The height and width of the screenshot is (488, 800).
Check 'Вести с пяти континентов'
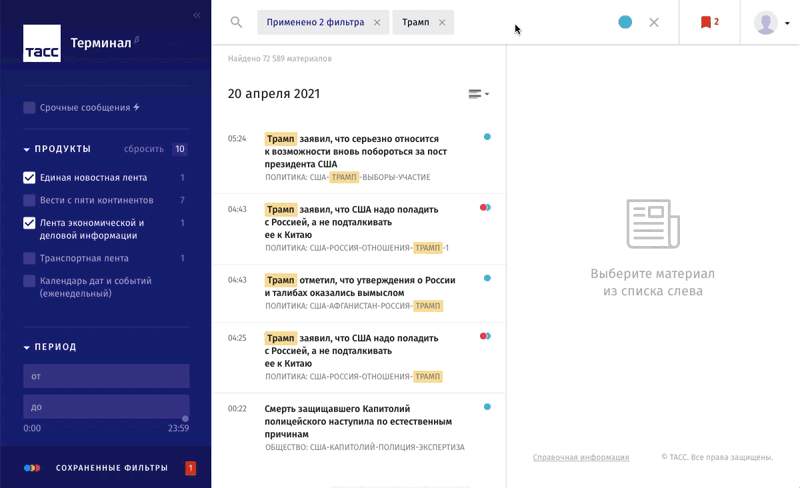click(29, 200)
